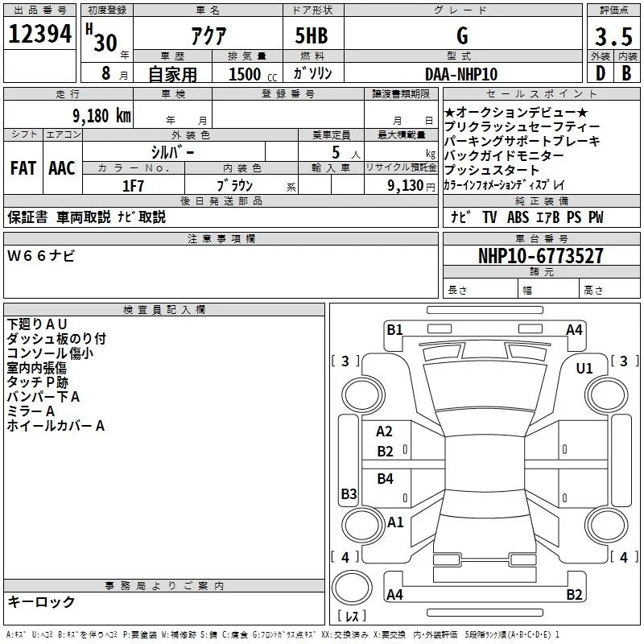Click the mileage value 9,180 km
Screen dimensions: 644x644
(x=102, y=116)
